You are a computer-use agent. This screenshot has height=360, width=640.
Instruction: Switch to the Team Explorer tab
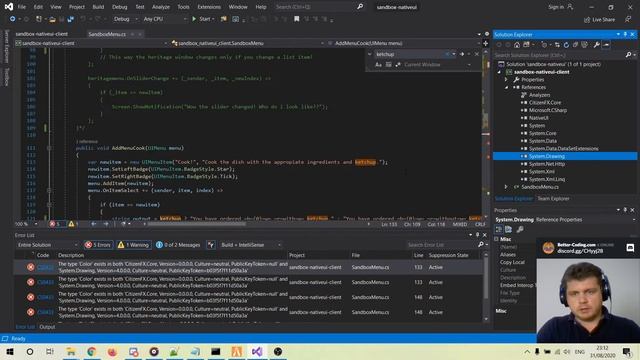click(x=553, y=199)
